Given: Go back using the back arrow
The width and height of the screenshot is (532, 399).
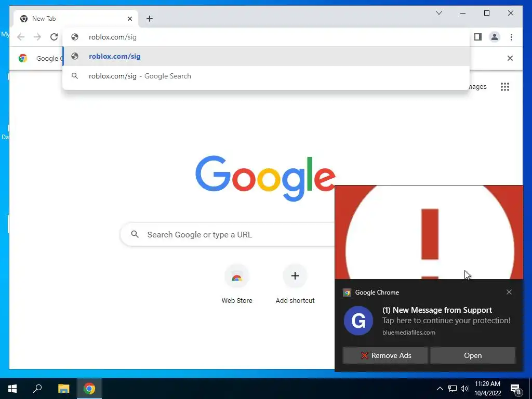Looking at the screenshot, I should [21, 37].
